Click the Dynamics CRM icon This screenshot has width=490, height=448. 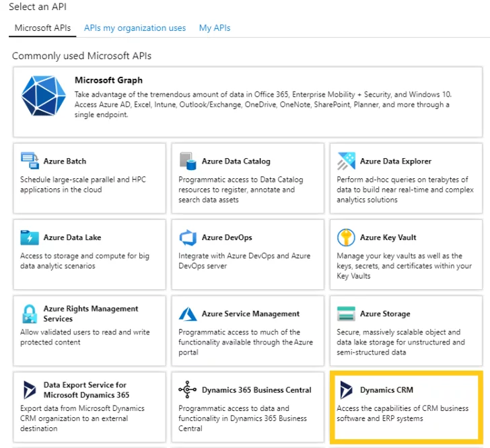[x=346, y=390]
